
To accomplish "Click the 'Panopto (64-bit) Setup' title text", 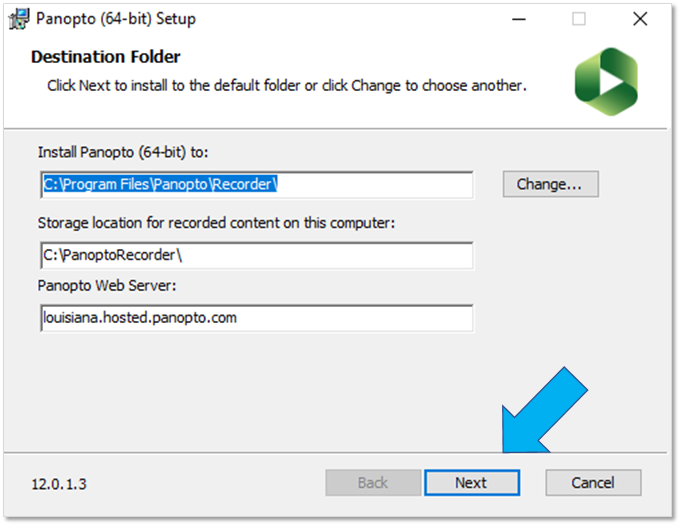I will (x=116, y=19).
